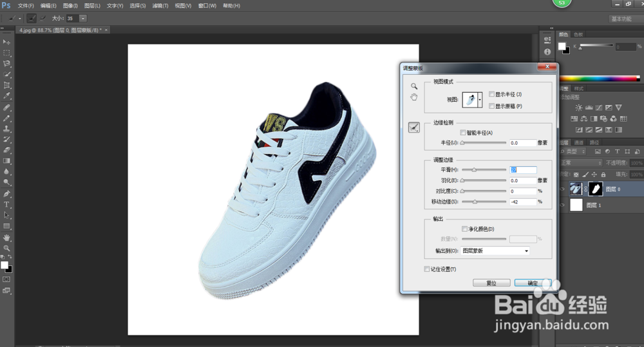This screenshot has width=644, height=347.
Task: Enable 显示原稿 (P) checkbox
Action: pyautogui.click(x=491, y=106)
